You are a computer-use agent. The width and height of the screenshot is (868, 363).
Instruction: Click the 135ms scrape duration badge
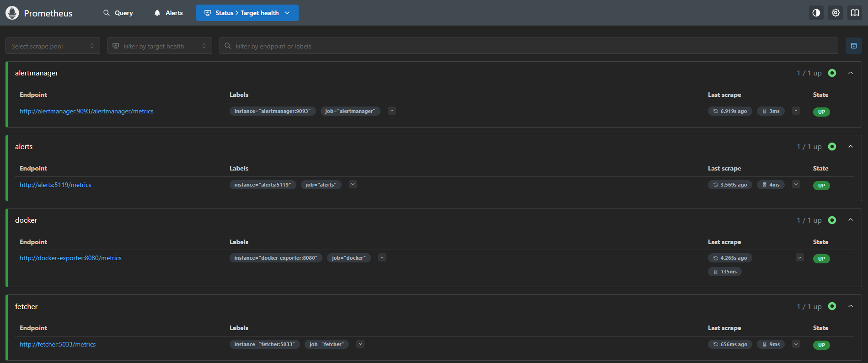(725, 272)
